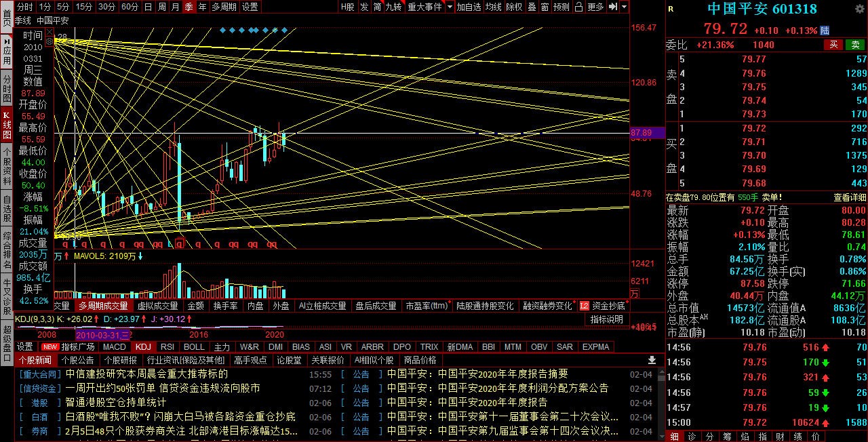Switch to H股 view

(x=347, y=7)
